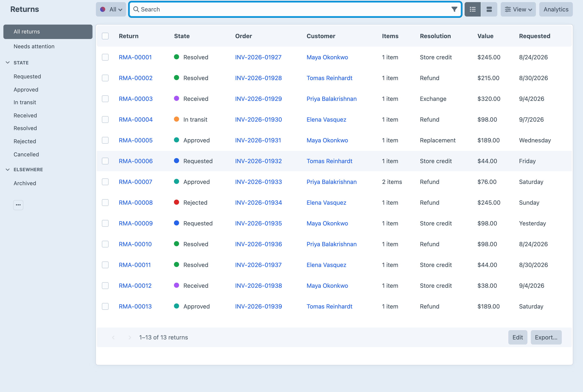Sort by the State column header

pyautogui.click(x=182, y=36)
